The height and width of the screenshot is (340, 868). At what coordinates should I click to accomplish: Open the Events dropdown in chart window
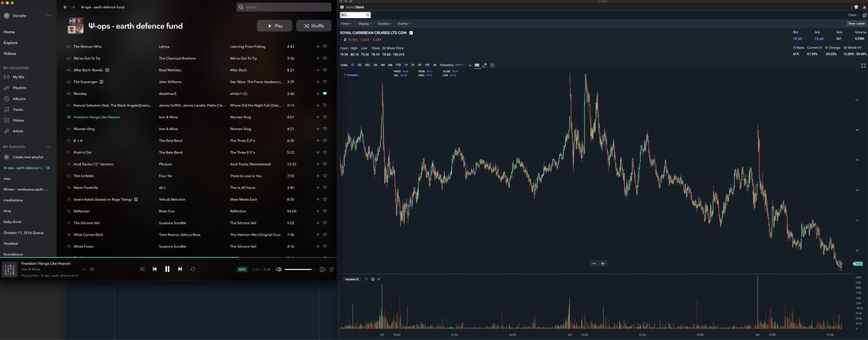click(404, 24)
